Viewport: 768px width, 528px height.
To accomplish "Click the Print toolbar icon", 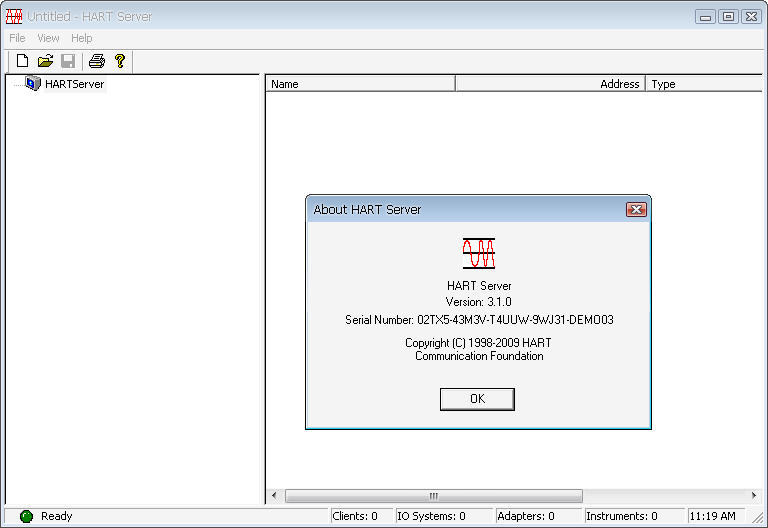I will pos(96,61).
